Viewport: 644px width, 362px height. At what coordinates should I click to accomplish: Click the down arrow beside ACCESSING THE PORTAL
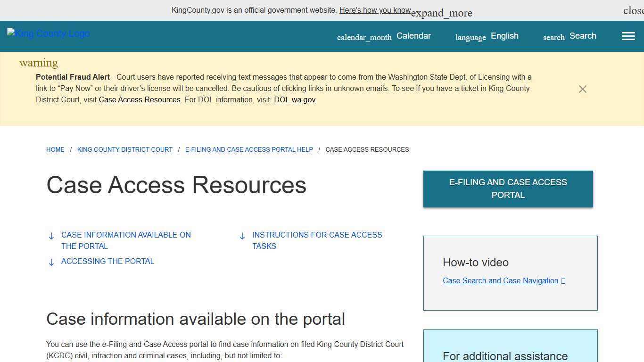point(51,262)
